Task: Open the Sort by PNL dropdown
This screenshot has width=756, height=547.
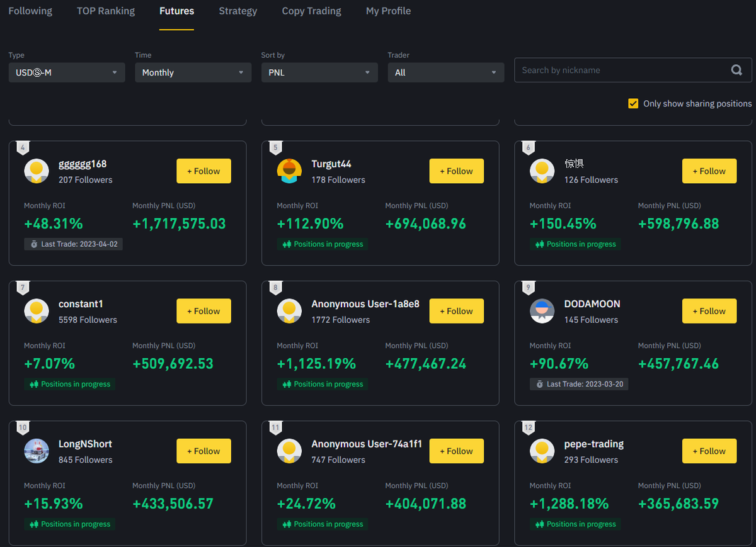Action: [319, 72]
